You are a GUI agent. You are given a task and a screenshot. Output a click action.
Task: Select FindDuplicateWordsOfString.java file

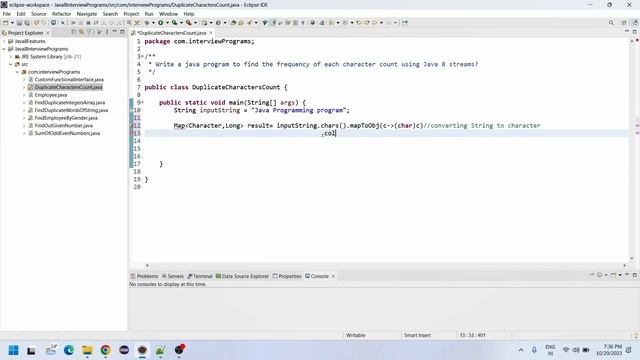click(71, 110)
